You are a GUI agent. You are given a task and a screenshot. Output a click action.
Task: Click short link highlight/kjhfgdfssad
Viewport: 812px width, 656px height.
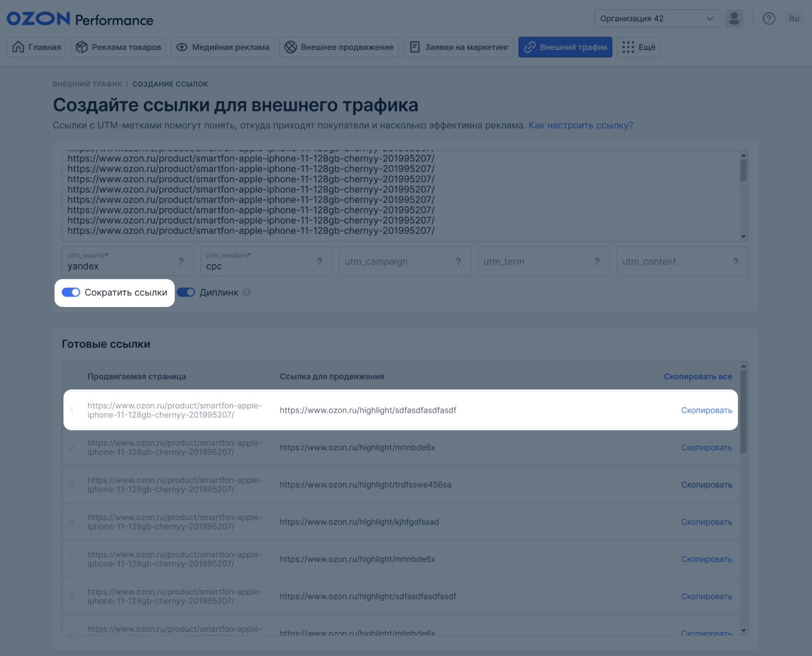(x=359, y=522)
